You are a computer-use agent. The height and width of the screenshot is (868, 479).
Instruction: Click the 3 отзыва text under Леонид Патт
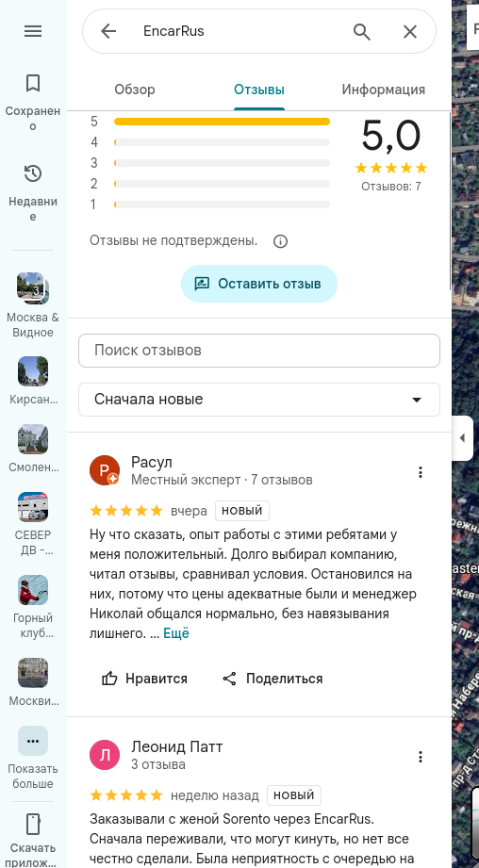click(x=158, y=765)
